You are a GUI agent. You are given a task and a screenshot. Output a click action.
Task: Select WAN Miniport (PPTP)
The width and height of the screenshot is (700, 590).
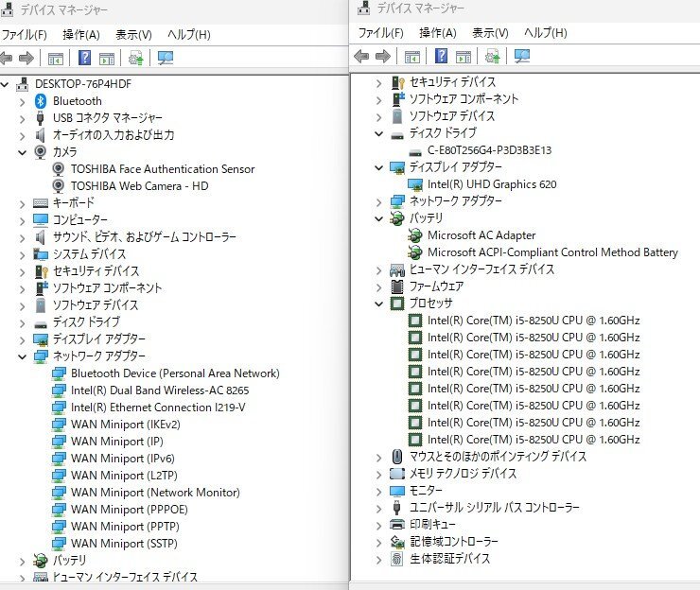click(125, 527)
